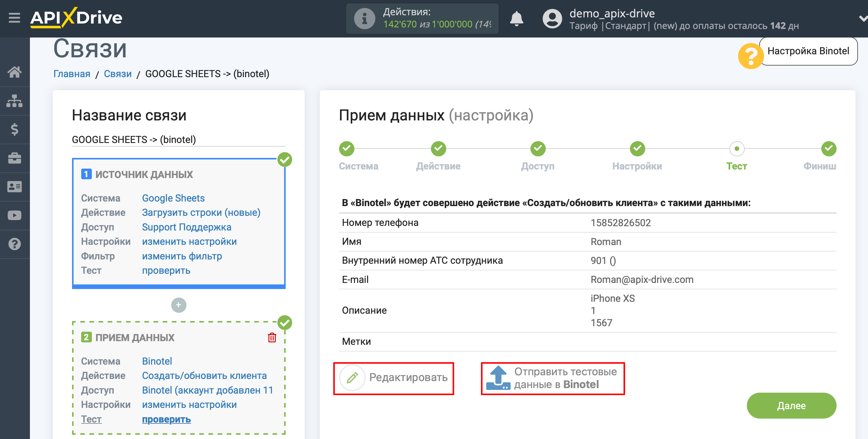Go to Доступ step

click(538, 148)
